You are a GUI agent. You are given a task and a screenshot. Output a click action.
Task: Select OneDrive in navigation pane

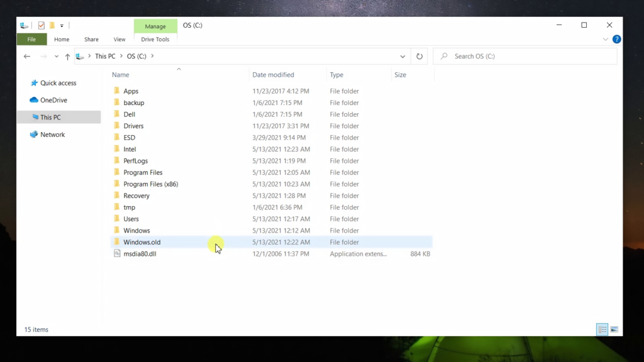point(53,100)
